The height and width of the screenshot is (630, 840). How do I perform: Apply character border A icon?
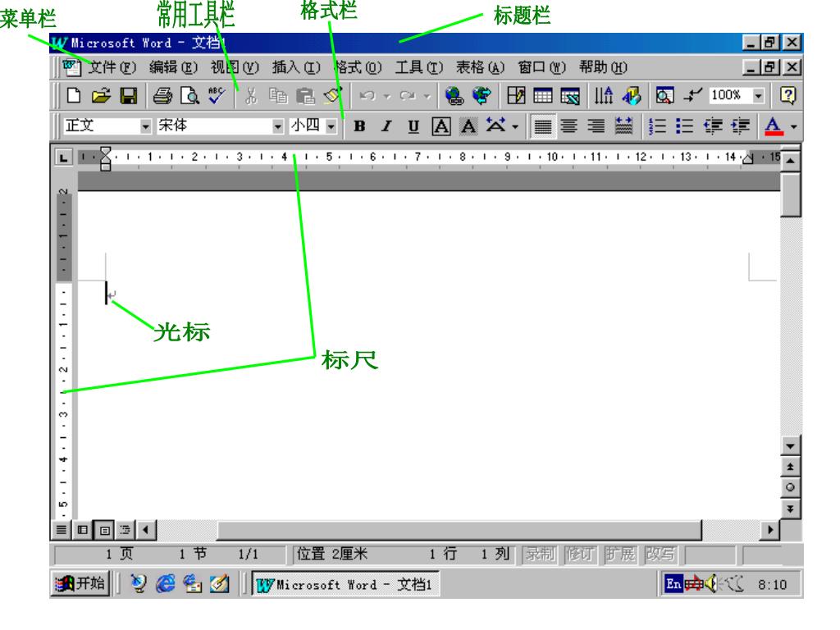[441, 126]
